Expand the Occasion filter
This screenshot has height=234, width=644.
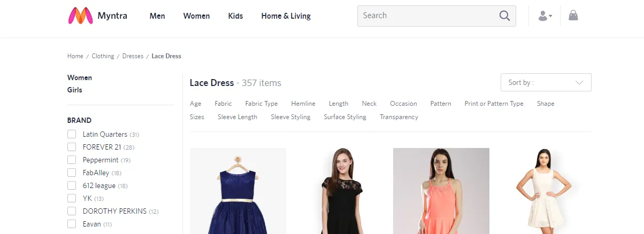[x=403, y=104]
